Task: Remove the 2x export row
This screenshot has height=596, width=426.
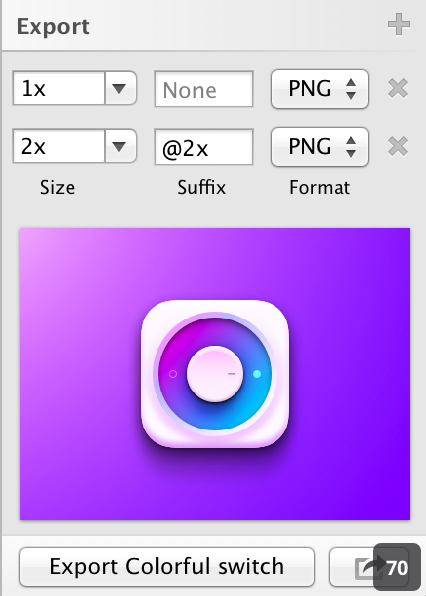Action: click(398, 146)
